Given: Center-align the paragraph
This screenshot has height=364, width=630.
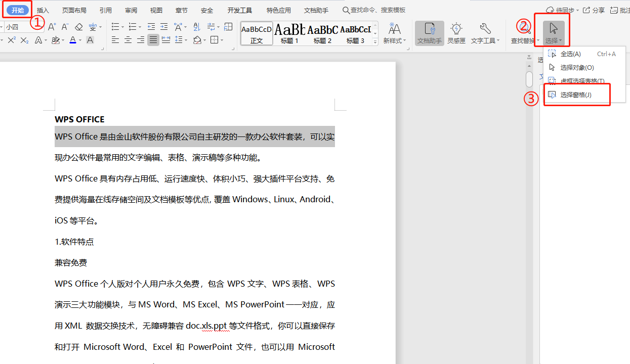Looking at the screenshot, I should [x=128, y=40].
